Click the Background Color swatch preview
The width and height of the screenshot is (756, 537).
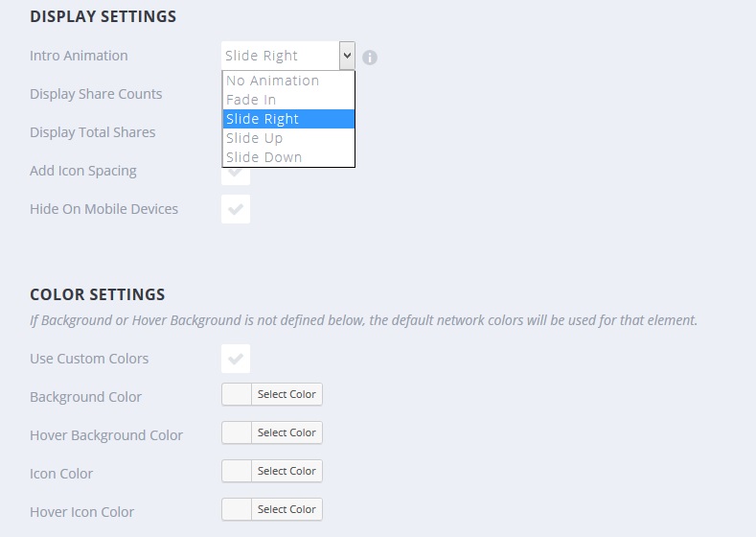(237, 394)
